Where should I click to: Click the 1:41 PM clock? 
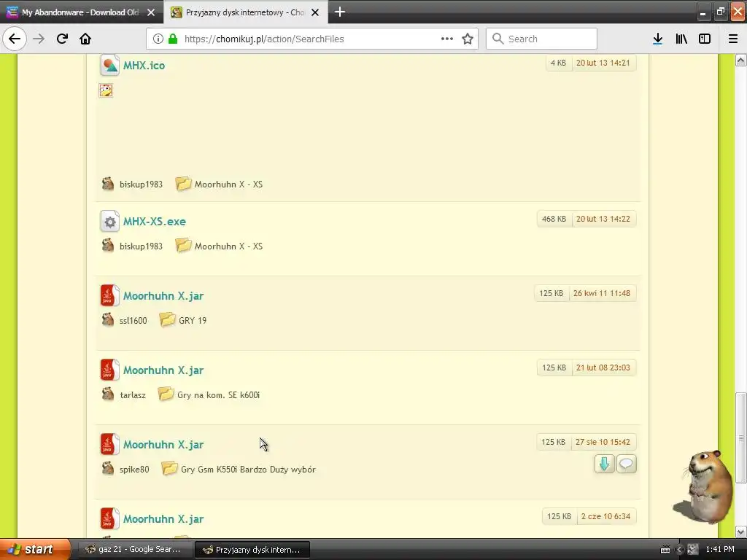click(720, 549)
